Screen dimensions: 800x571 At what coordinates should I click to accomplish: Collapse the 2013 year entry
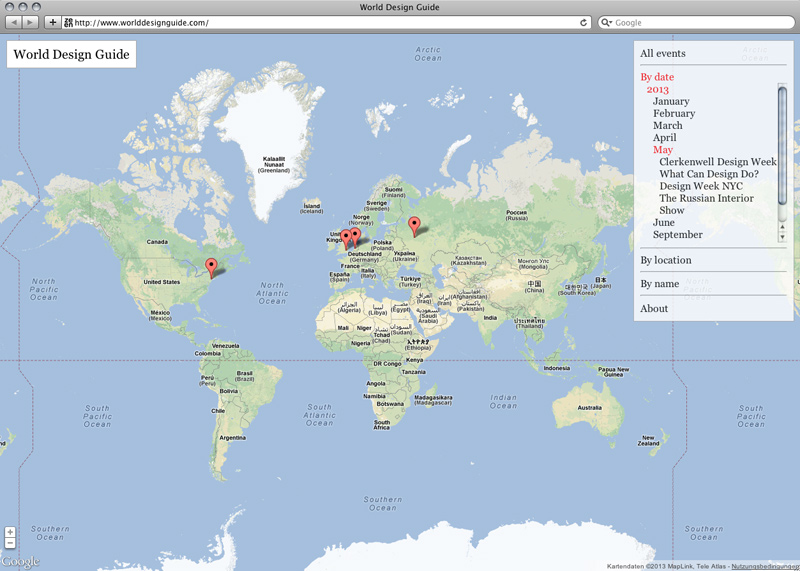(657, 89)
